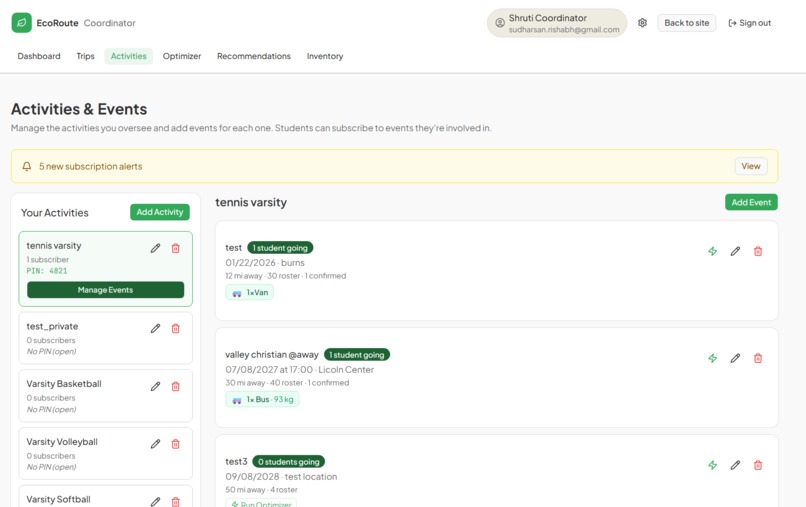
Task: Edit the test_private activity
Action: [155, 329]
